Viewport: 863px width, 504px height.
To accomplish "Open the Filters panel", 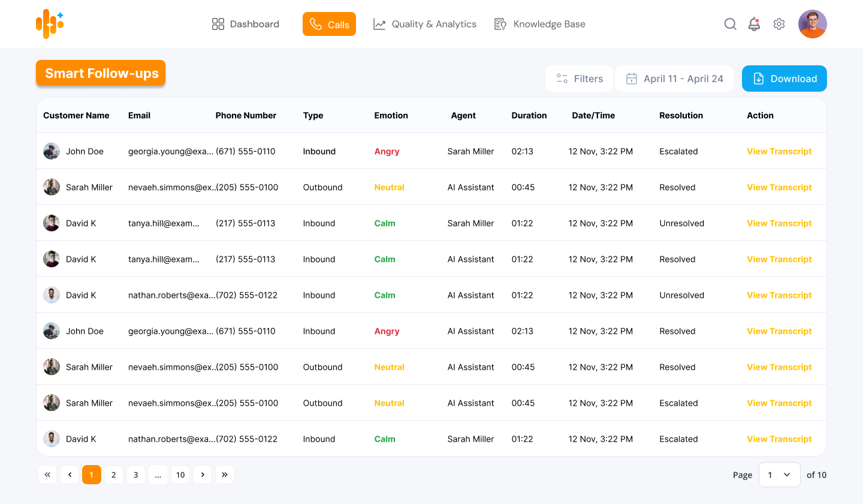I will pyautogui.click(x=579, y=79).
